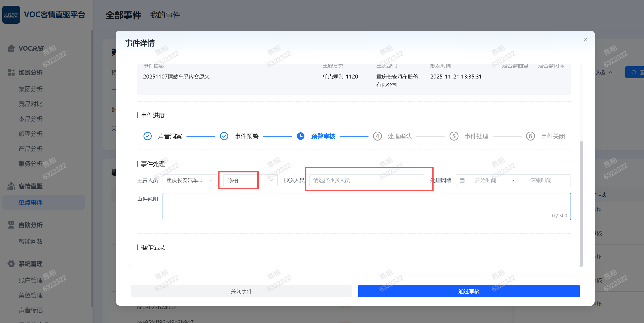644x323 pixels.
Task: Click the 自助分析 robot icon
Action: point(11,225)
